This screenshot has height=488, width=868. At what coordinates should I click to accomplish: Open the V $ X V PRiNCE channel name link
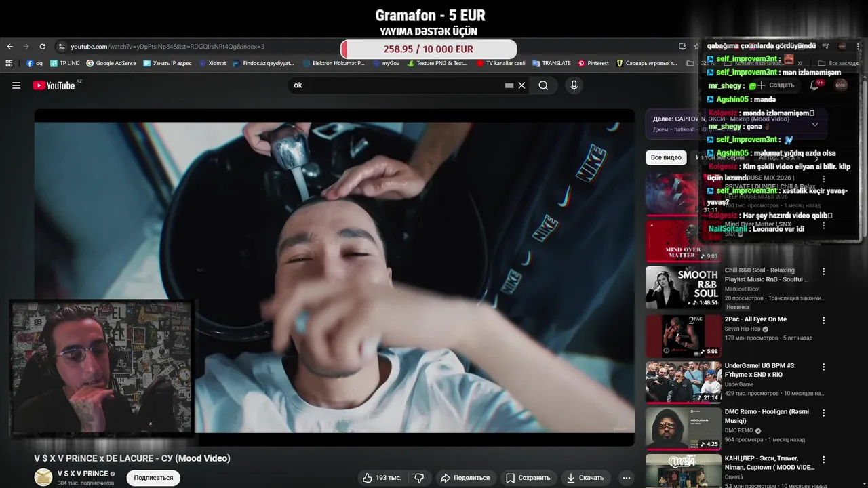[x=83, y=474]
